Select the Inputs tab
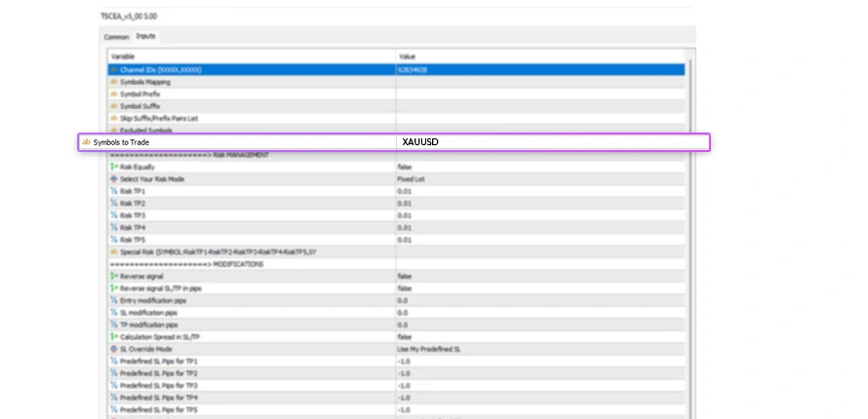 tap(145, 36)
